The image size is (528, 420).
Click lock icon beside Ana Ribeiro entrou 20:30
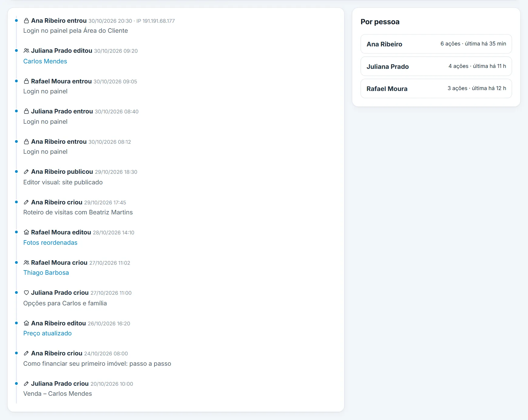pyautogui.click(x=26, y=21)
